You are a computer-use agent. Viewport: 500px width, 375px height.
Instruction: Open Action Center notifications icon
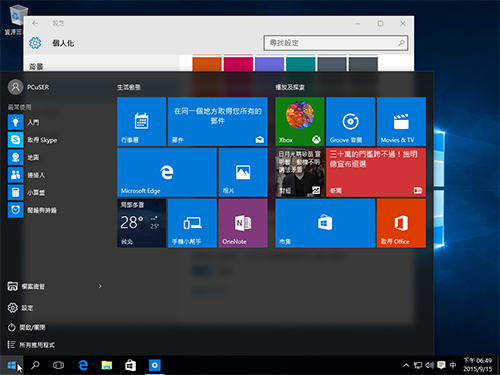coord(441,365)
